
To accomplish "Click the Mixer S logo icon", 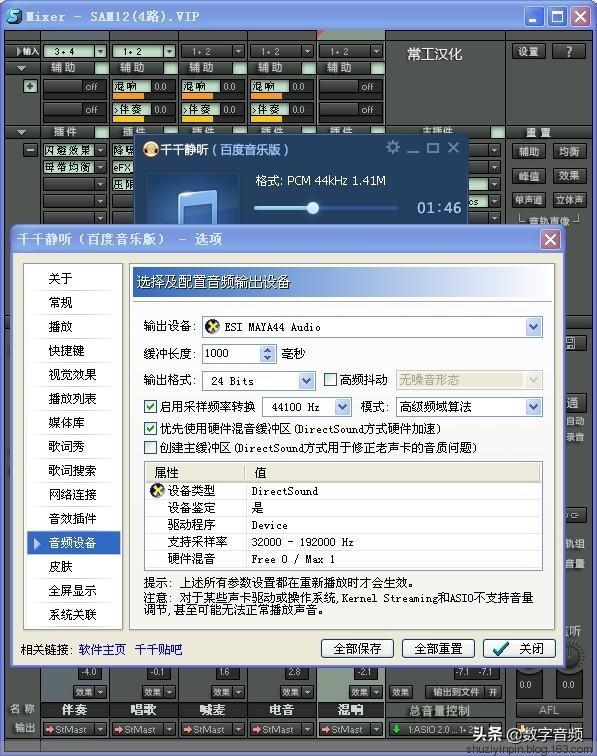I will point(14,16).
